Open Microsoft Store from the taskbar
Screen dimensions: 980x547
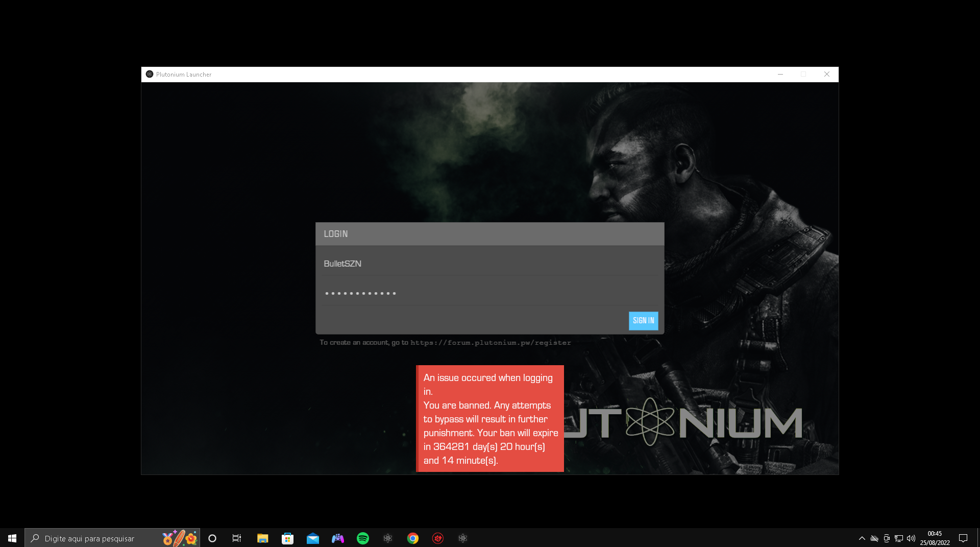(x=287, y=538)
